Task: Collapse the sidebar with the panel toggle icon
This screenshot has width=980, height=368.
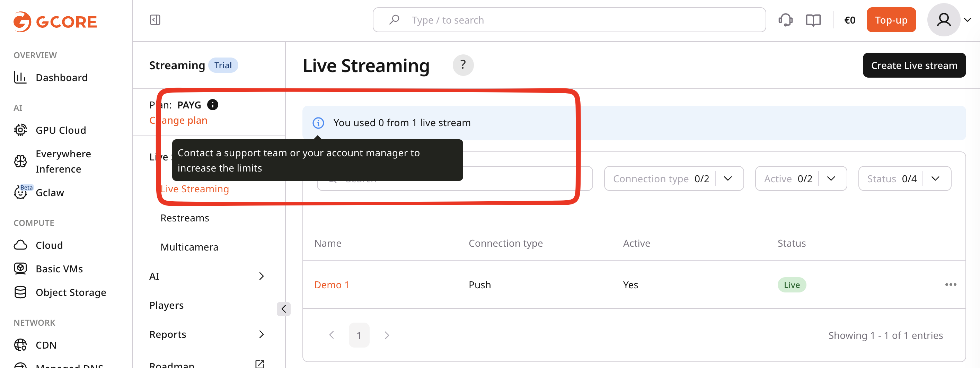Action: [x=155, y=20]
